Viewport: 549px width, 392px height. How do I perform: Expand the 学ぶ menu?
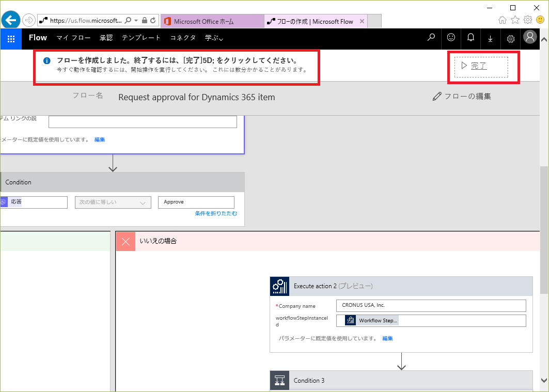(x=214, y=38)
